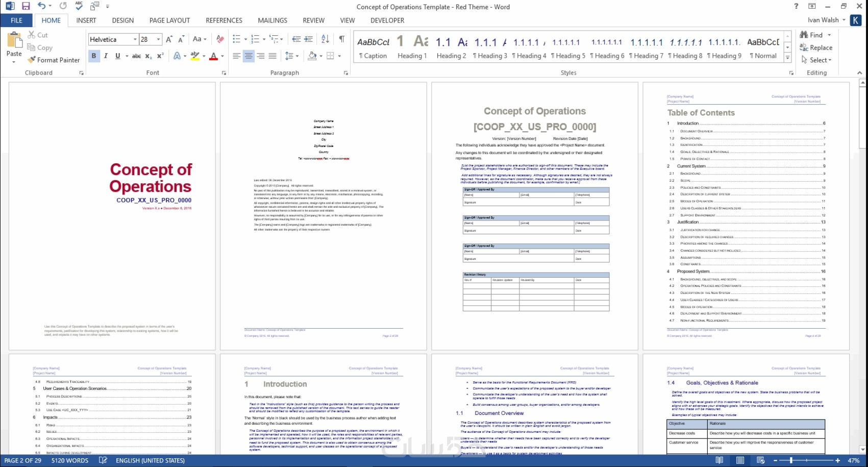Click the Ivan Walsh account name
Image resolution: width=868 pixels, height=467 pixels.
point(823,20)
